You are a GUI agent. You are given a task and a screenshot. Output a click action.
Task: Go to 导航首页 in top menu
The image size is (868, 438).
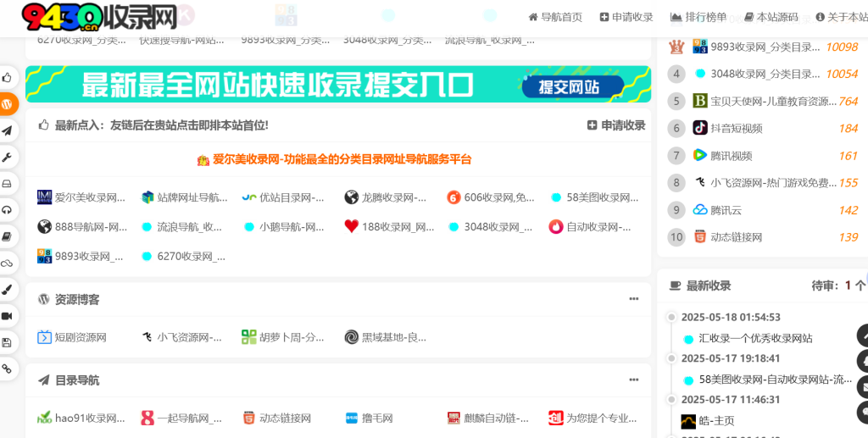[x=555, y=17]
